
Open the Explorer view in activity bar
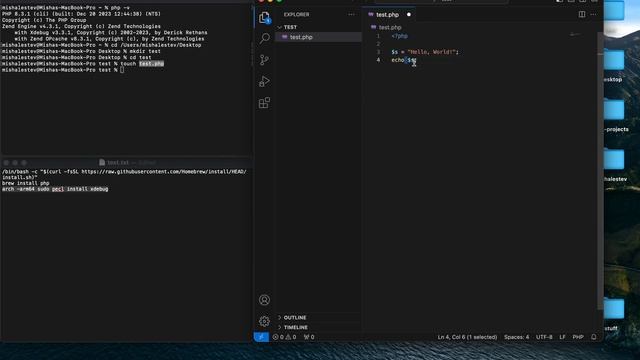coord(264,18)
